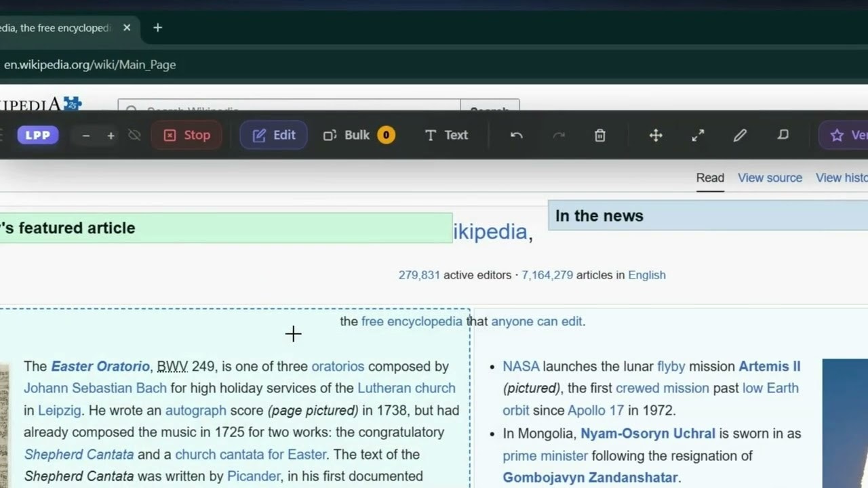Select the Read tab
This screenshot has width=868, height=488.
pyautogui.click(x=710, y=178)
